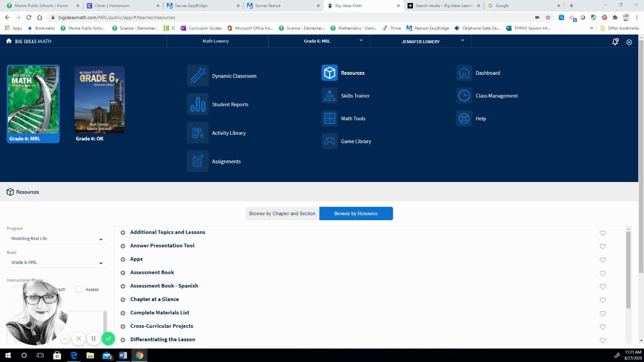Open the Differentiating the Lesson resource link
This screenshot has width=644, height=362.
pos(163,339)
